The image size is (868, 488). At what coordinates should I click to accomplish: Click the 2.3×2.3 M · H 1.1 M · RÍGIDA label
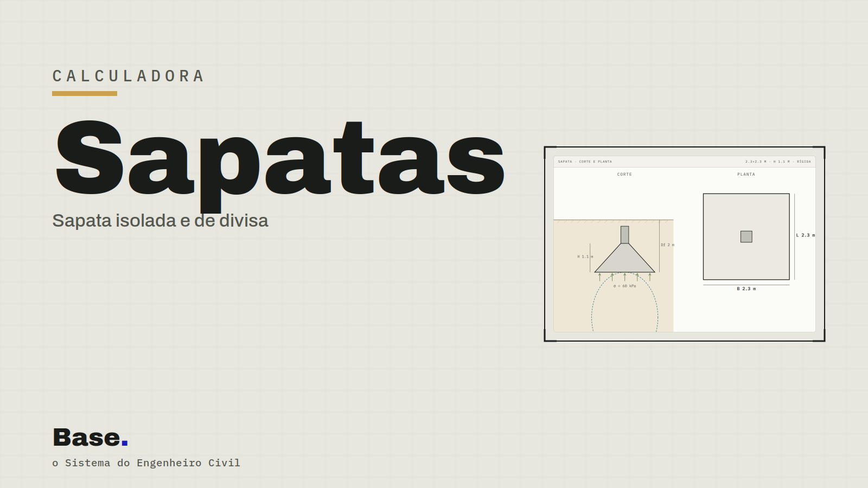[x=778, y=162]
